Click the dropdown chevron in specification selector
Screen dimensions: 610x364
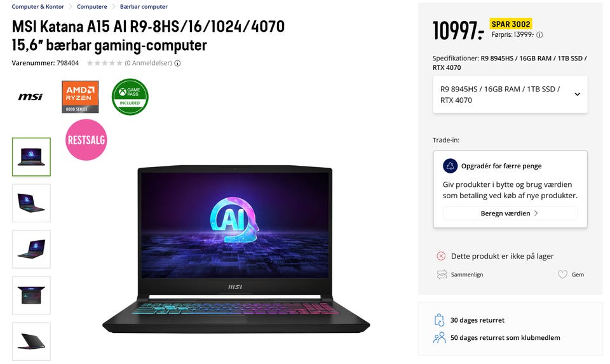578,95
